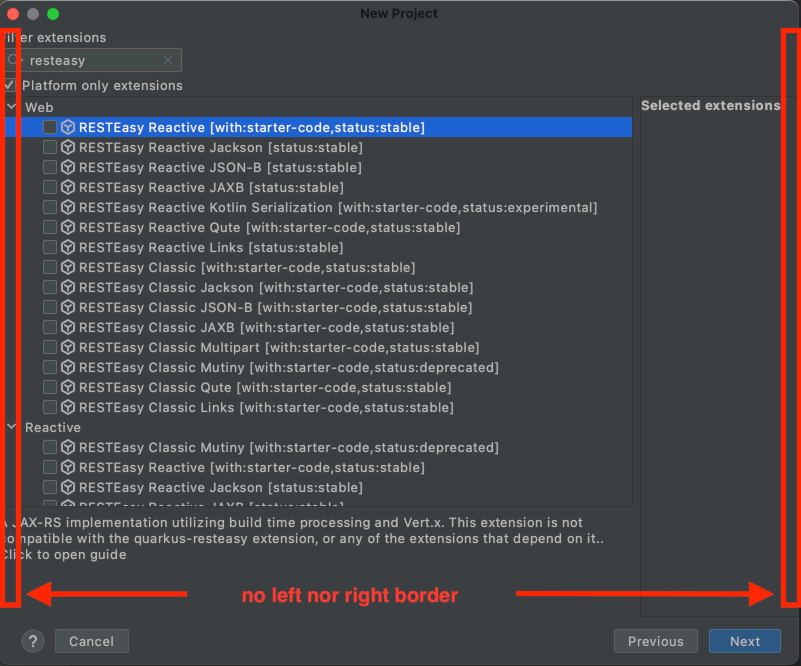Focus the filter extensions search field
This screenshot has height=666, width=801.
tap(93, 60)
